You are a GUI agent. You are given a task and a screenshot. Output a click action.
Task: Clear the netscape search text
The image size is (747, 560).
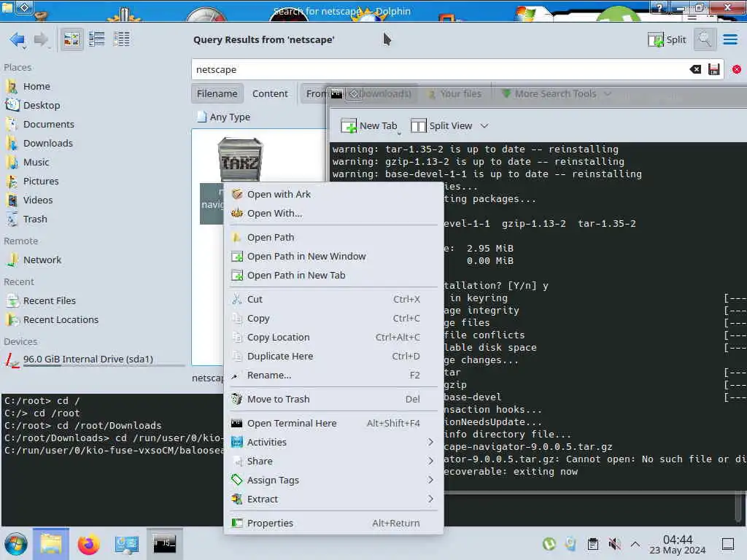(695, 69)
